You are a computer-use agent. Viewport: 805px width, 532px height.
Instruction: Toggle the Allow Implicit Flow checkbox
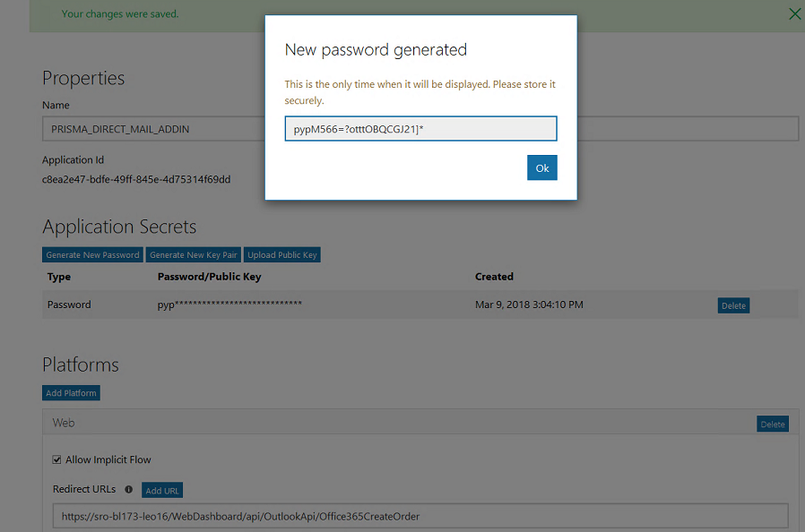pos(57,460)
